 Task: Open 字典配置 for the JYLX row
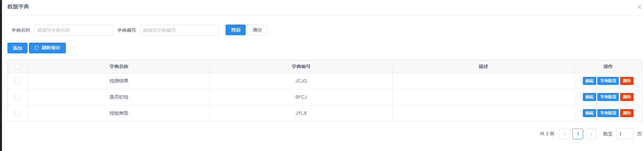pos(608,113)
